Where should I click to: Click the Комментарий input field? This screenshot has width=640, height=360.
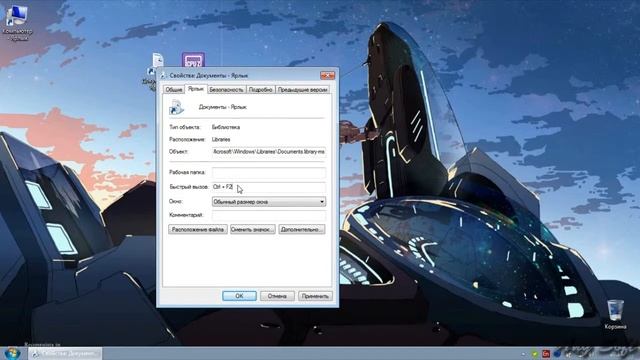click(x=269, y=215)
